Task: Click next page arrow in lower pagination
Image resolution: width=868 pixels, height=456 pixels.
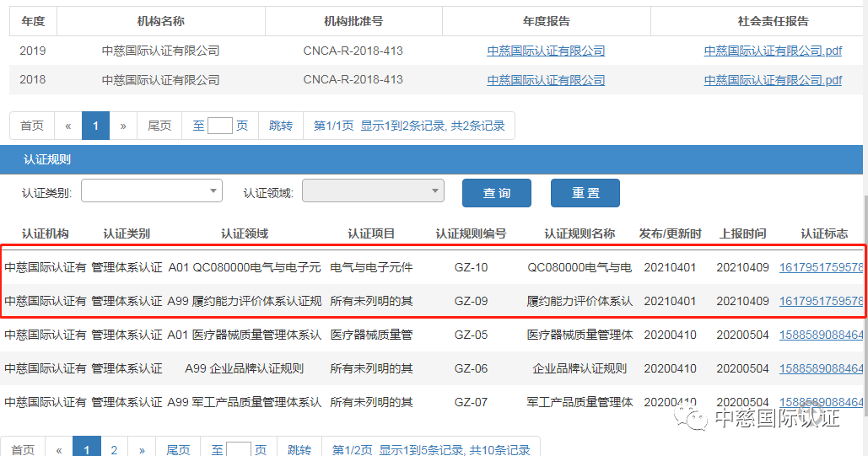Action: point(142,449)
